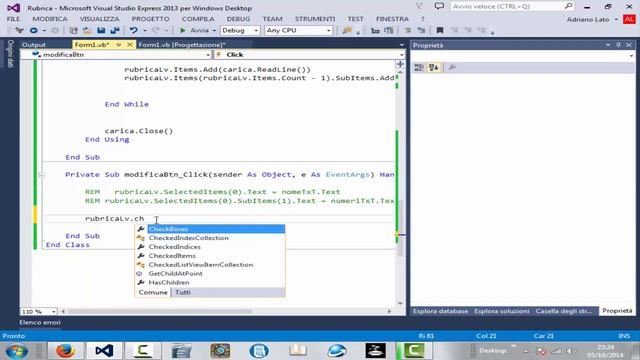Select CheckBoxes in the IntelliSense list
The width and height of the screenshot is (640, 360).
(x=210, y=229)
